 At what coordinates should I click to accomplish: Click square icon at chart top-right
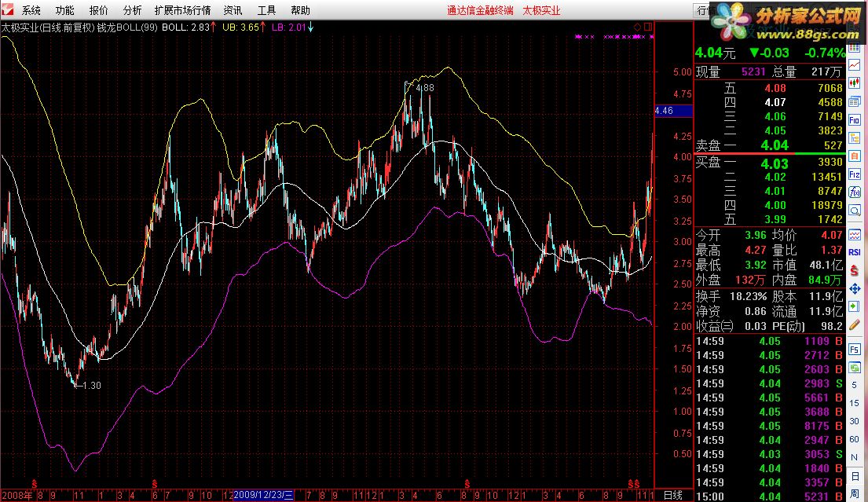click(648, 27)
